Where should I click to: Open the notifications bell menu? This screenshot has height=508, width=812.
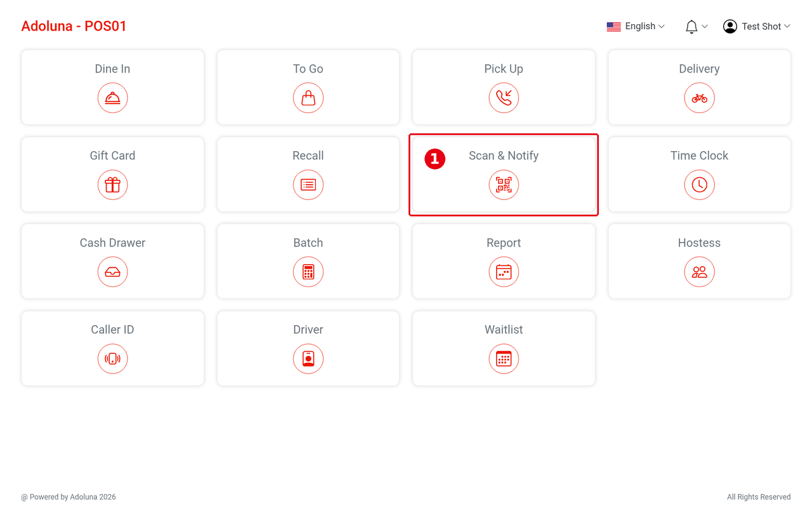[x=696, y=26]
